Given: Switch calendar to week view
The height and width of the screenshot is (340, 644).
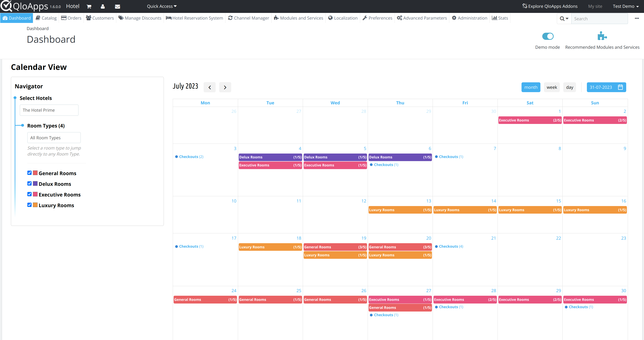Looking at the screenshot, I should (552, 87).
